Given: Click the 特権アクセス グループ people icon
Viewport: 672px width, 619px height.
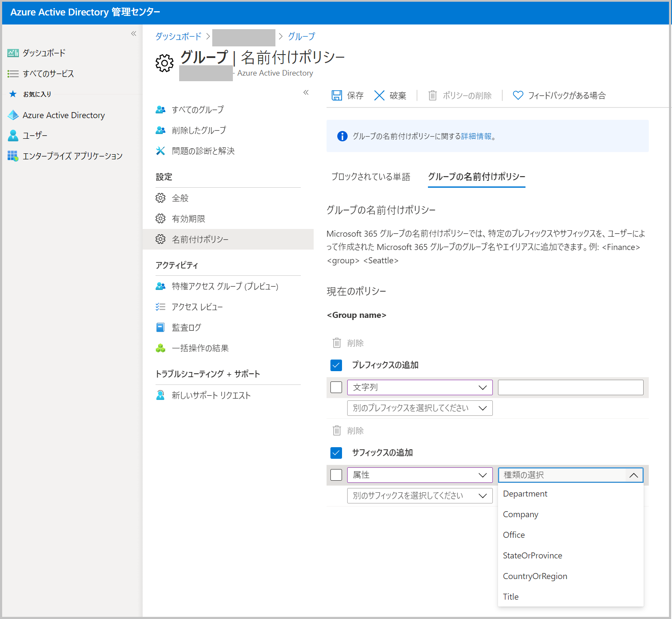Looking at the screenshot, I should [x=160, y=286].
